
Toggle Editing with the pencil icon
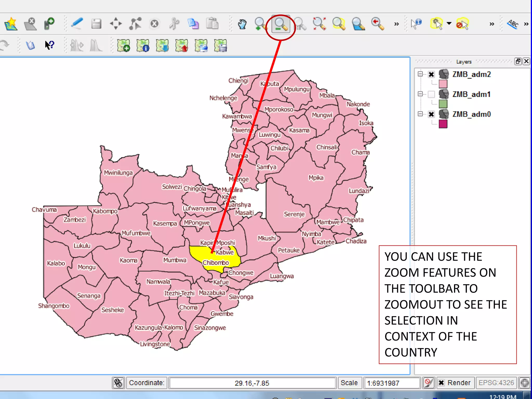[x=77, y=24]
